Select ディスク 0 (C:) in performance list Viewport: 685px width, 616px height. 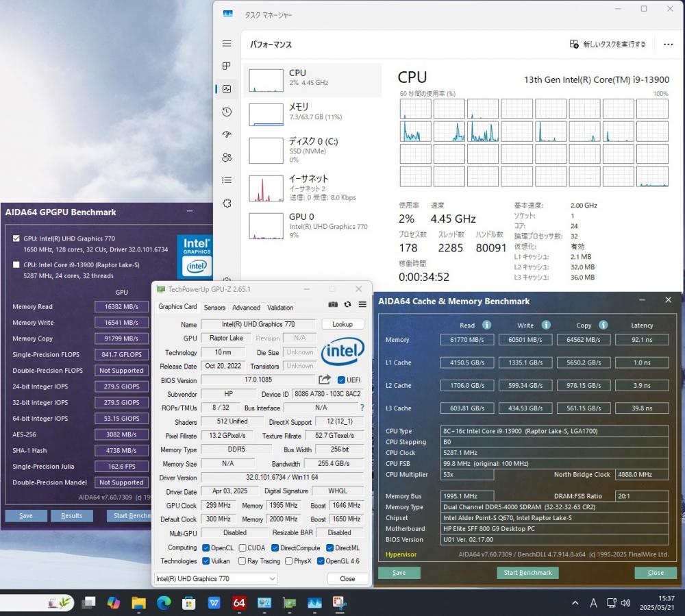(312, 150)
